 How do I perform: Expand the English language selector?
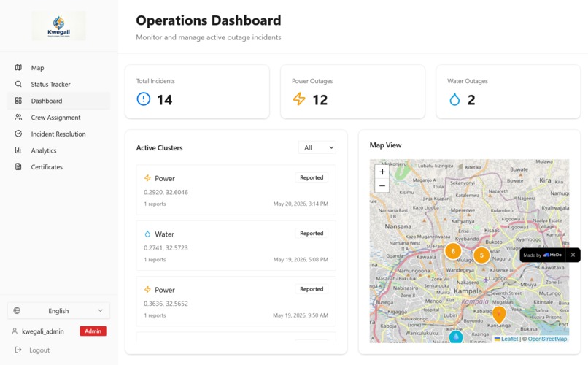point(58,310)
